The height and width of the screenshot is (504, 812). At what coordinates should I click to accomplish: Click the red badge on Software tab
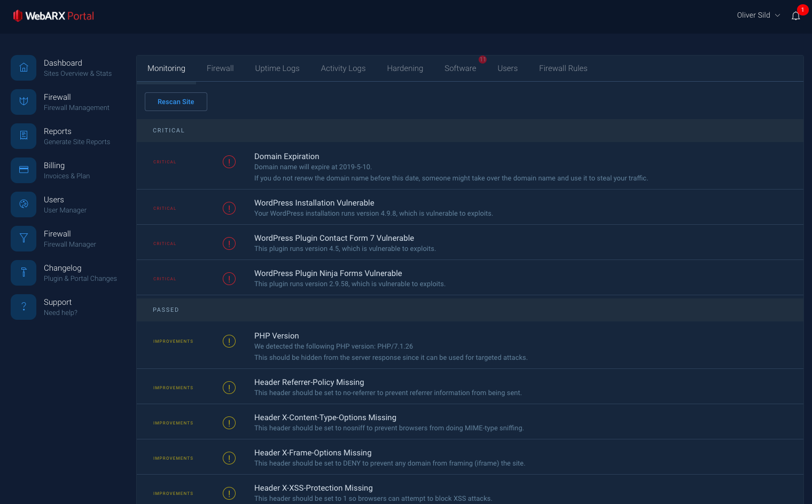482,60
